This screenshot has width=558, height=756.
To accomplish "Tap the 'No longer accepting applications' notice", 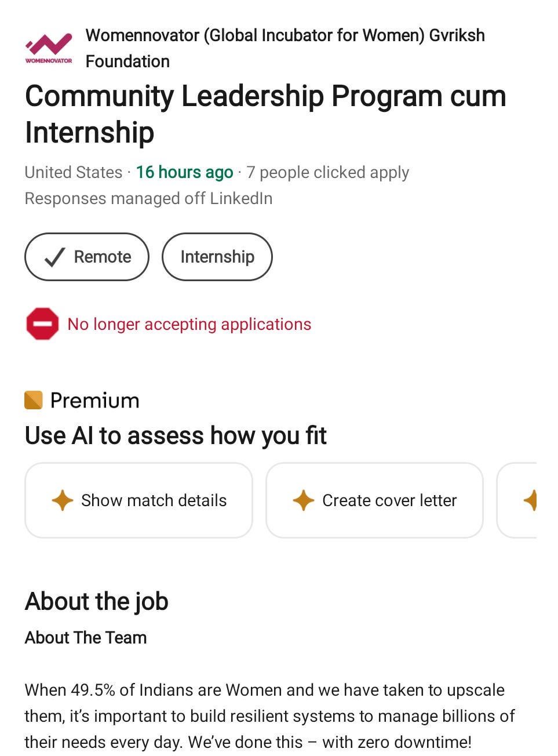I will (189, 324).
